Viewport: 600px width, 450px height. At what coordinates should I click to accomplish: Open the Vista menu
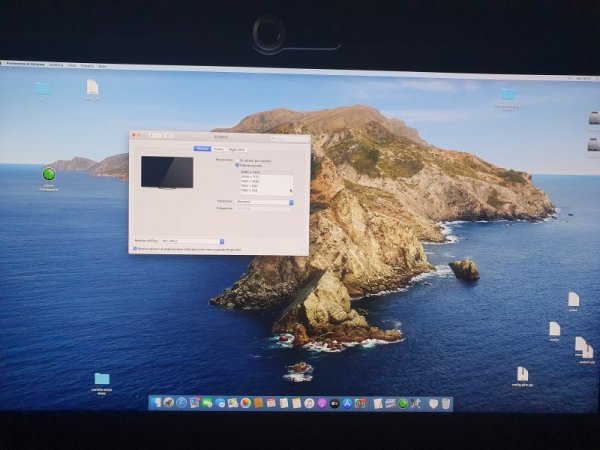[72, 65]
